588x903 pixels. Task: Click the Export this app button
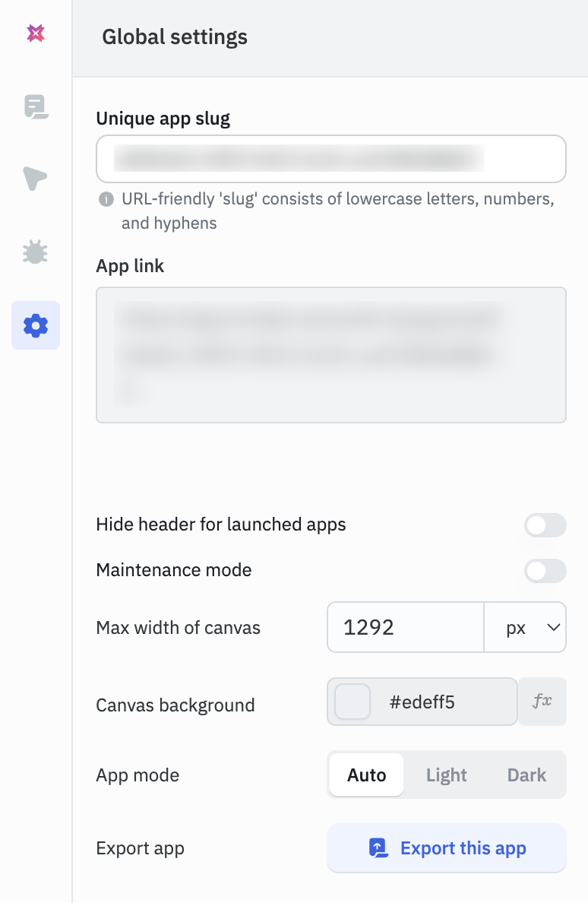pos(446,848)
